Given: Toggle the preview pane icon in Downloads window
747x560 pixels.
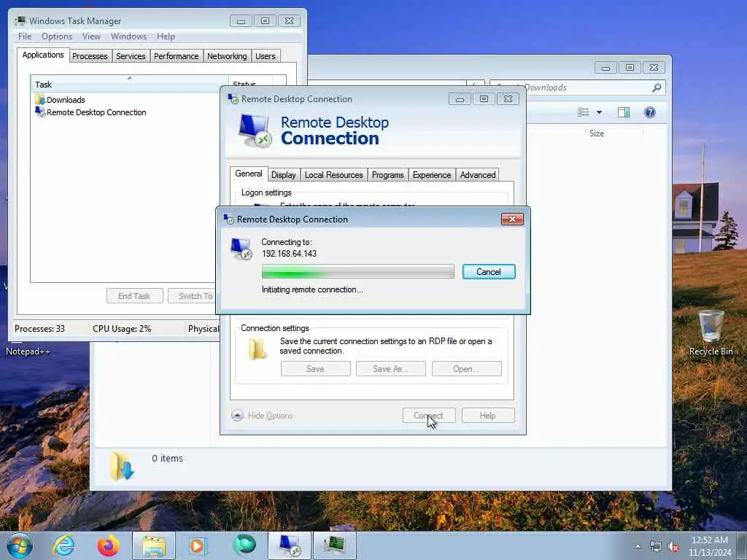Looking at the screenshot, I should pyautogui.click(x=623, y=112).
